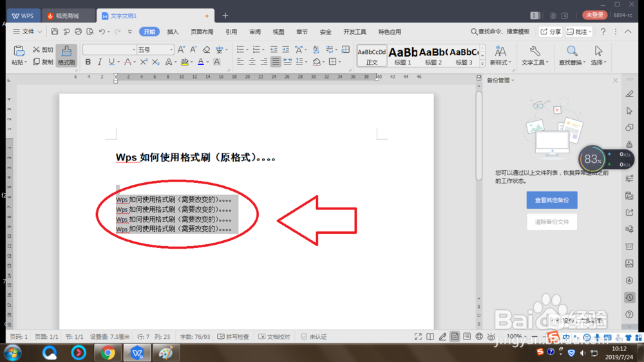Click the print icon in the quick toolbar

click(78, 32)
